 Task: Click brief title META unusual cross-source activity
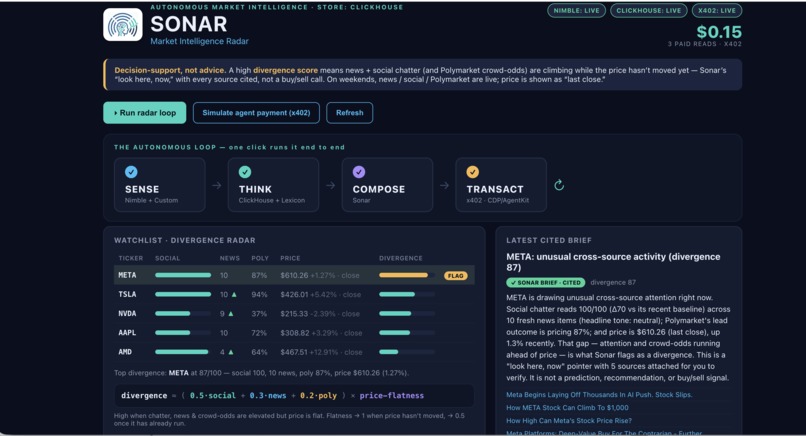(613, 262)
